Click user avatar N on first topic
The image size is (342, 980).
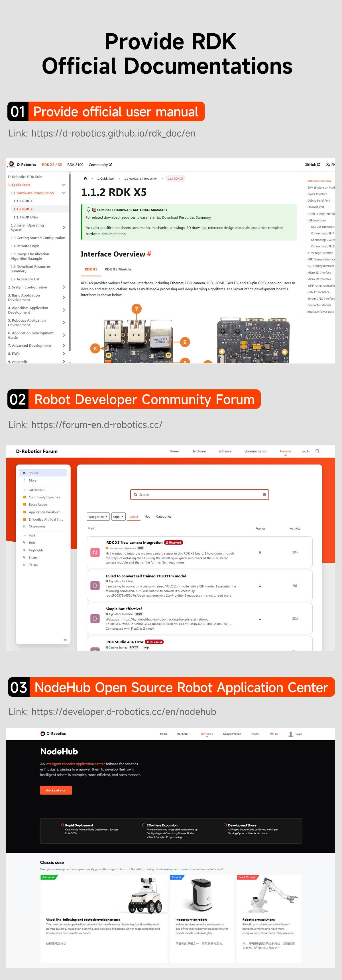(x=95, y=552)
